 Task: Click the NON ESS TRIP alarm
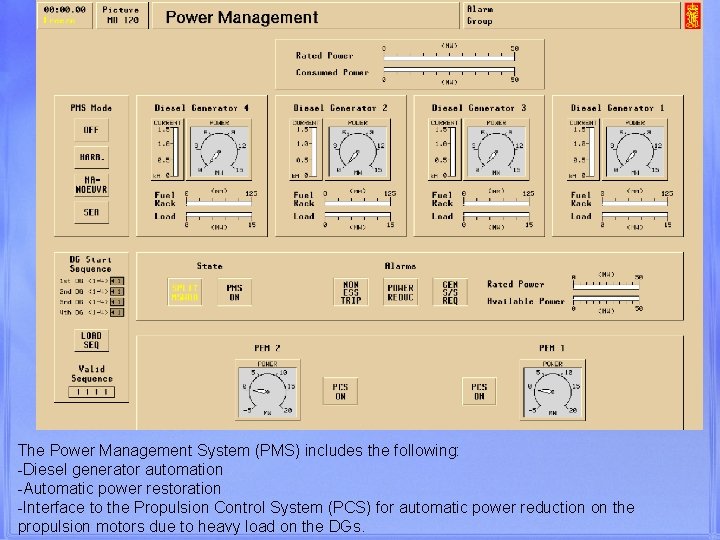coord(351,292)
